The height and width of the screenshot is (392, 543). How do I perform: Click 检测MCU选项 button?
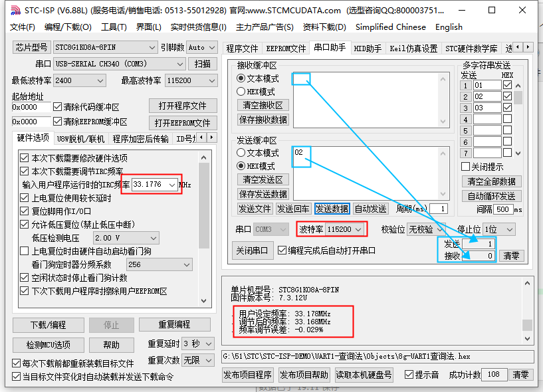pos(48,345)
